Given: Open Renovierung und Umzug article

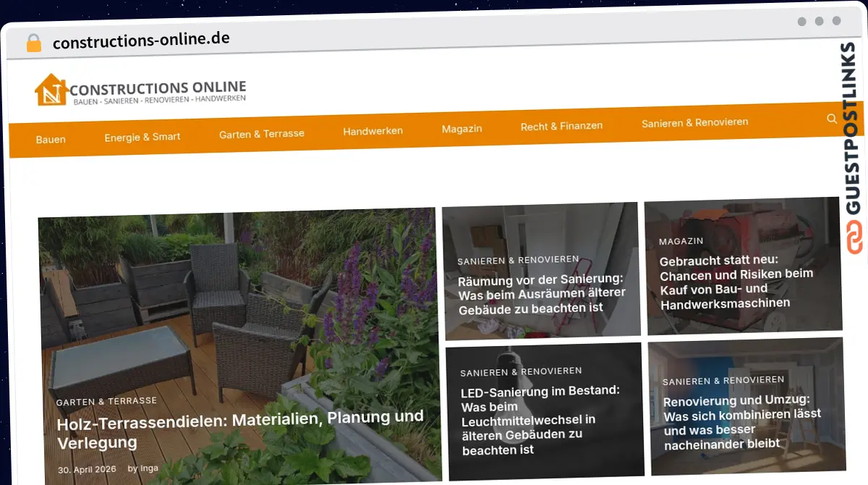Looking at the screenshot, I should [x=742, y=421].
